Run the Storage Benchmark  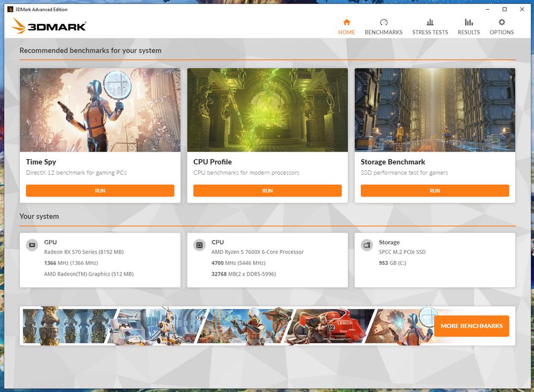coord(435,191)
